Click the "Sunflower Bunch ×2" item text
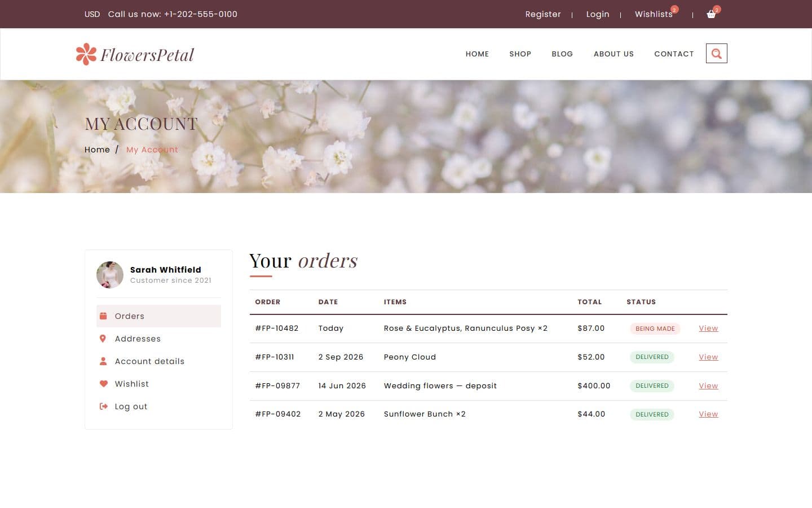Screen dimensions: 812x508 click(425, 414)
